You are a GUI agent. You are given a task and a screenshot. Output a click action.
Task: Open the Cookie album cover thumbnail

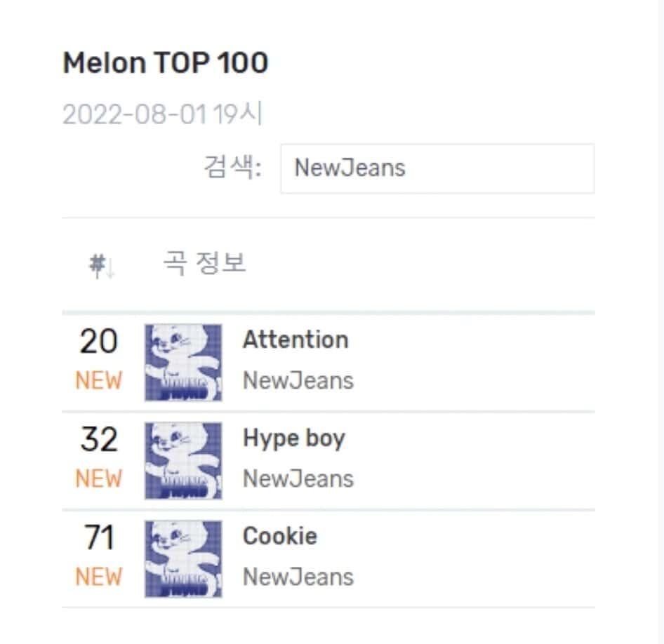183,558
